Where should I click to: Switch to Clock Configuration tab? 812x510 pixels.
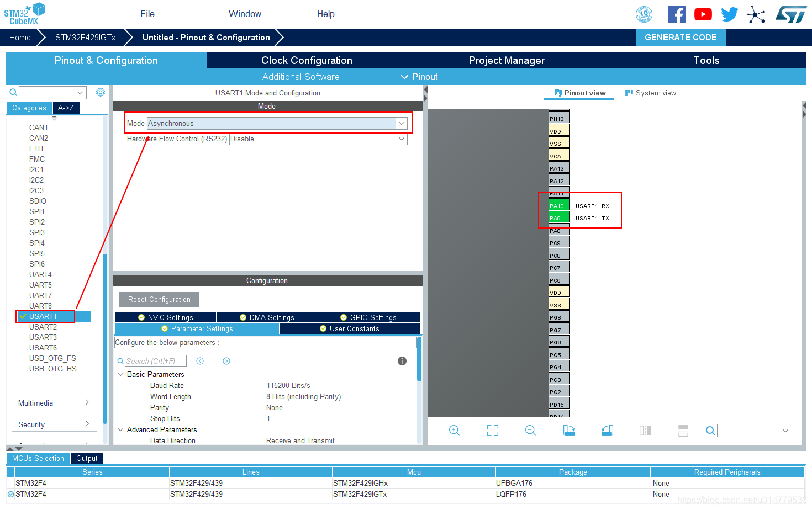coord(307,60)
